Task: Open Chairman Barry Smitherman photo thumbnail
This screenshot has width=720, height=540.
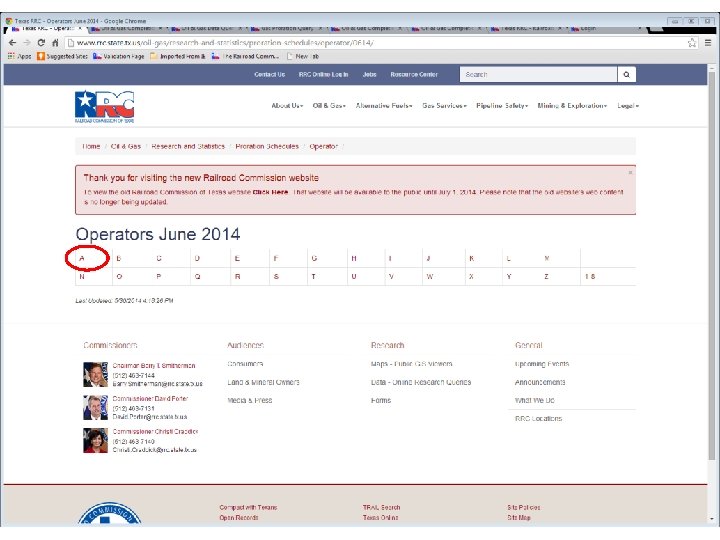Action: pyautogui.click(x=95, y=374)
